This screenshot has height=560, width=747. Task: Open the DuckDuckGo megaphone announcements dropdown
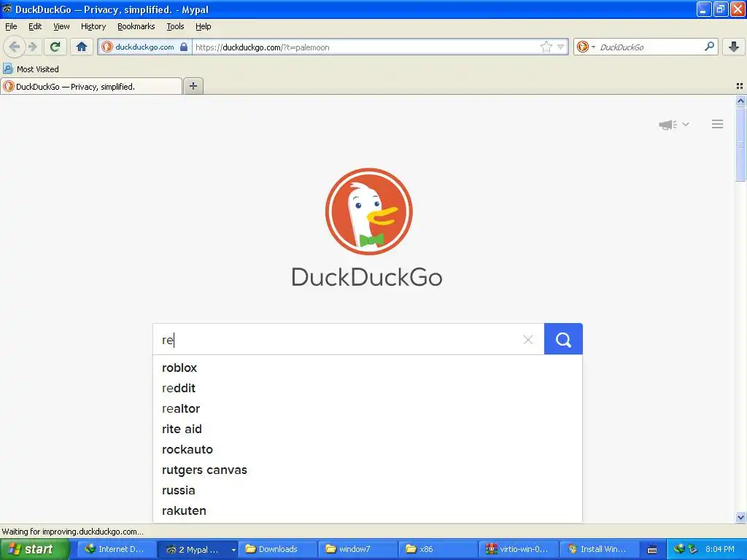click(673, 124)
